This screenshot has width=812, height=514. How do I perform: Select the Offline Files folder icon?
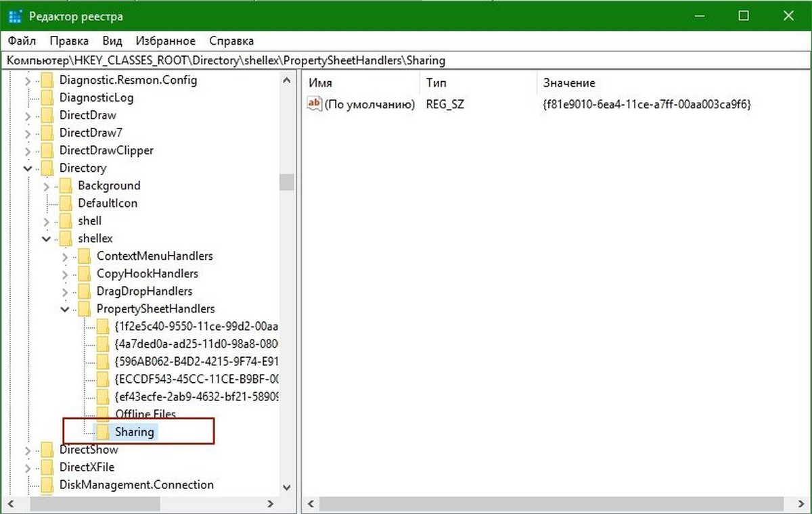103,414
